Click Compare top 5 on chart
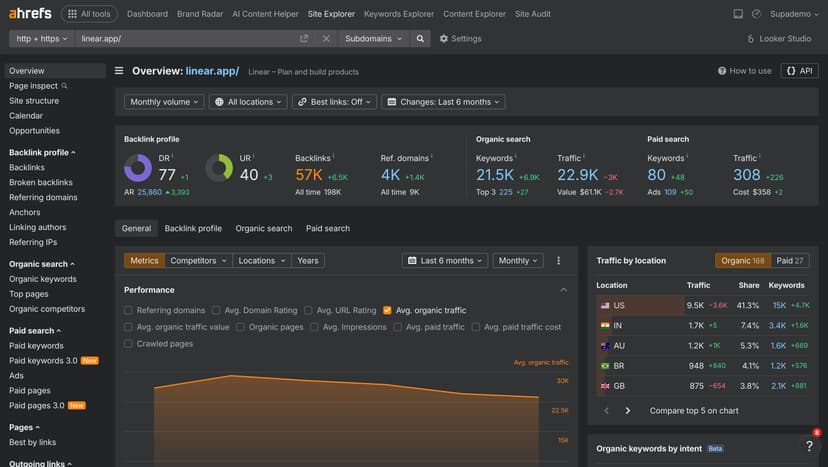Screen dimensions: 828x467 694,410
